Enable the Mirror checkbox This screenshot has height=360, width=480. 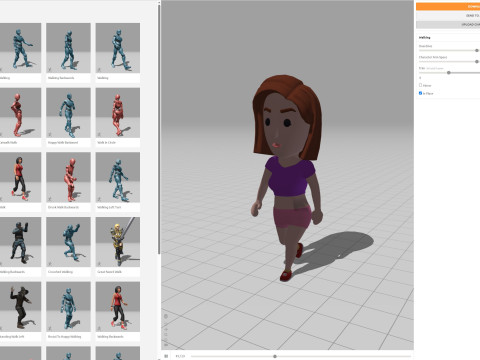420,85
